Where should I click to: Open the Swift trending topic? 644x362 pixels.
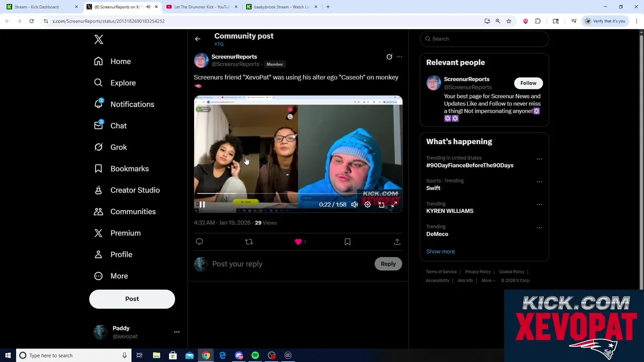433,188
